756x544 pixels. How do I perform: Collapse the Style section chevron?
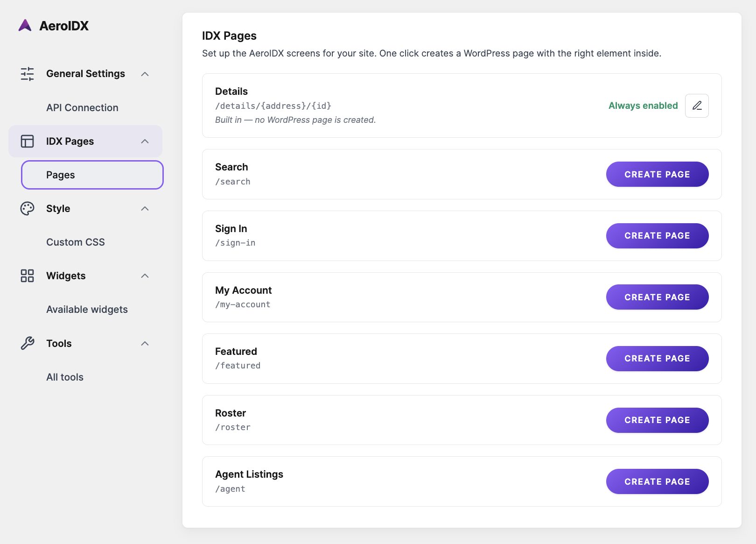(145, 208)
